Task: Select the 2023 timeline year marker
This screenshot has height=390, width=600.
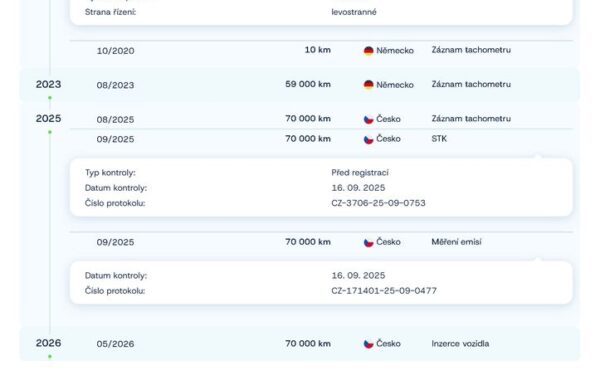Action: (48, 84)
